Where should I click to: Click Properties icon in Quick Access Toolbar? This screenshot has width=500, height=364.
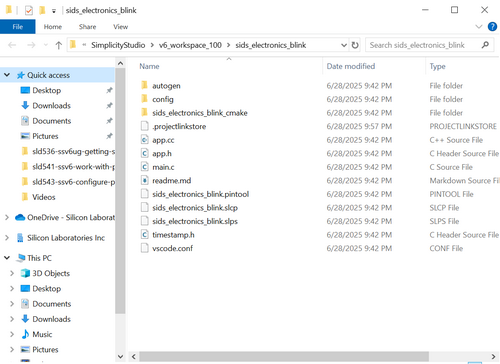pos(29,10)
